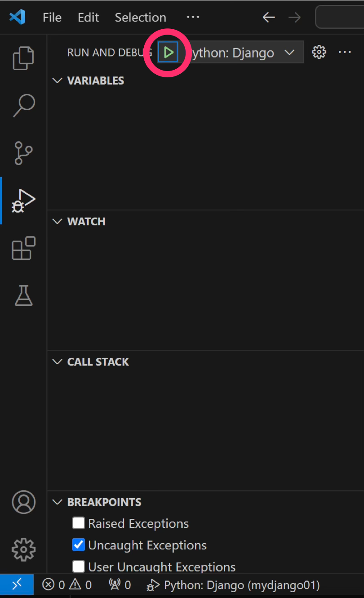Image resolution: width=364 pixels, height=598 pixels.
Task: Open the Search view
Action: [x=23, y=106]
